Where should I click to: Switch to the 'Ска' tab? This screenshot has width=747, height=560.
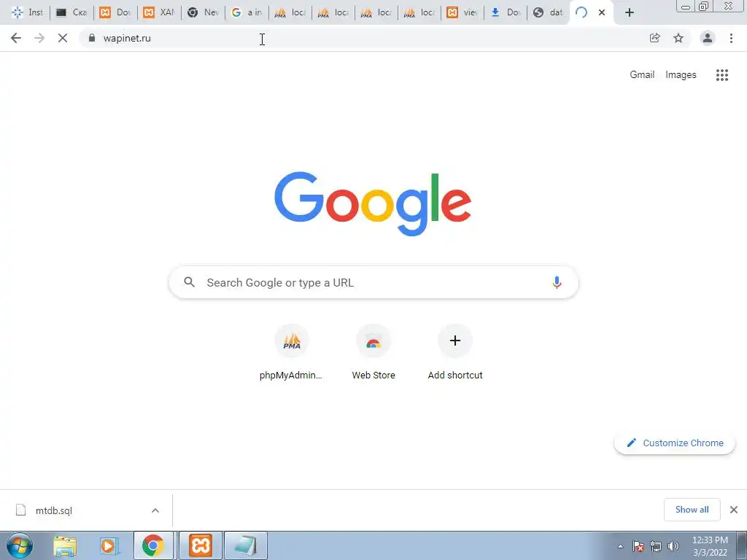coord(71,12)
